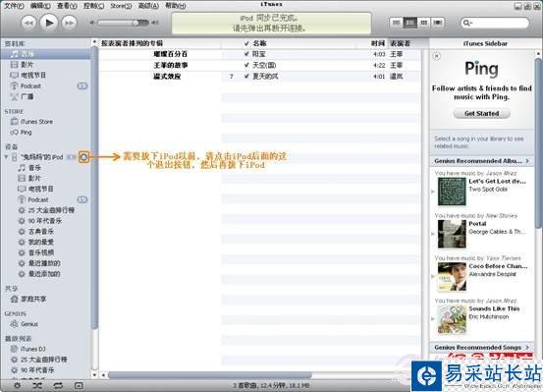Click Get Started in Ping panel

482,113
